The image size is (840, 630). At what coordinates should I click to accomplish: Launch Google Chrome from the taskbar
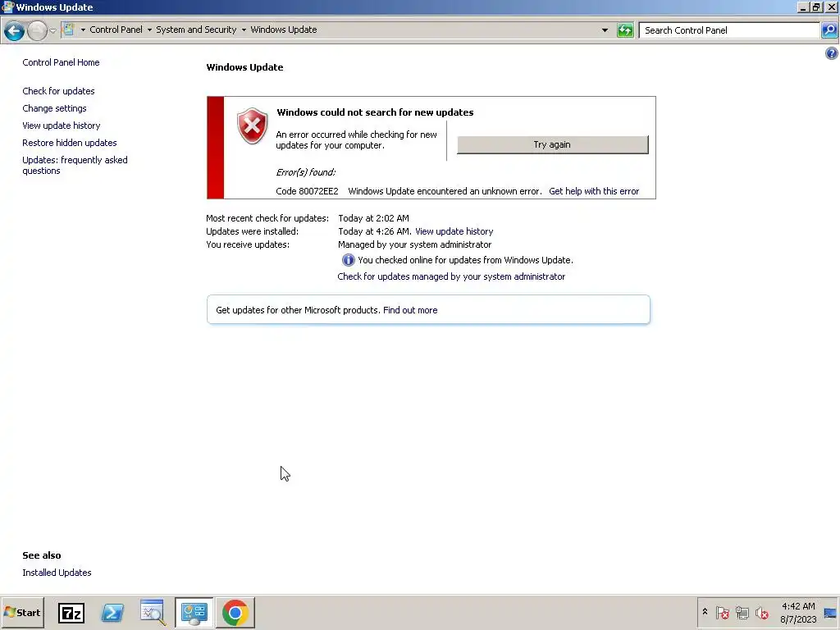point(235,612)
